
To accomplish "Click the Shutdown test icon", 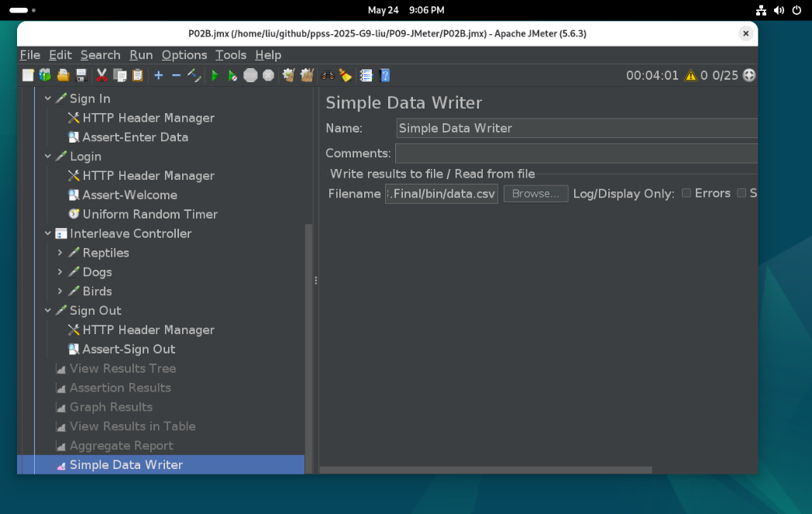I will click(x=268, y=75).
